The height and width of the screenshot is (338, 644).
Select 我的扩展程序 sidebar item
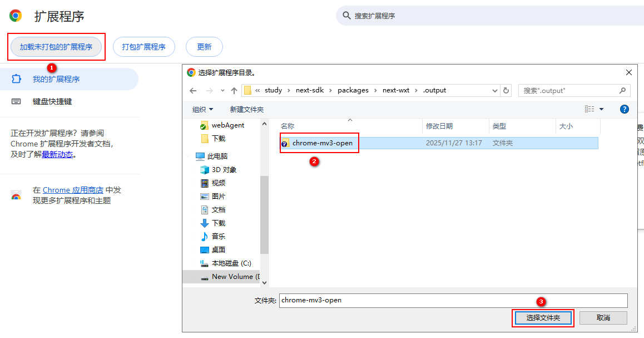click(x=56, y=79)
